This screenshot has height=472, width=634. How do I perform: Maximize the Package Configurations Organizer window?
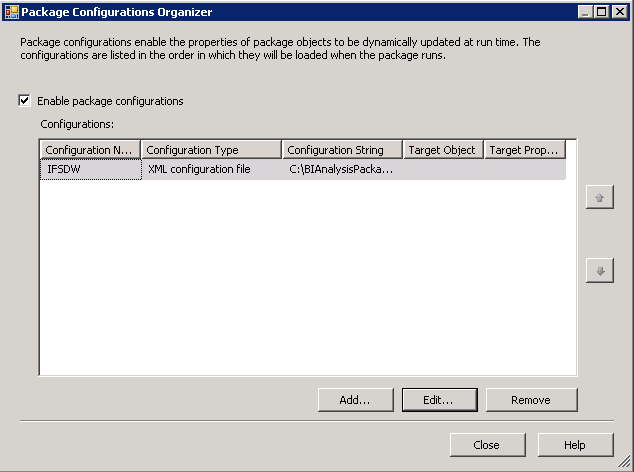pos(604,12)
